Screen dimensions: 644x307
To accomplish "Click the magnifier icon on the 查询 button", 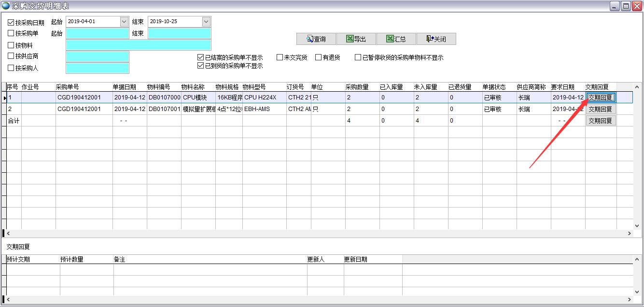I will [x=309, y=38].
